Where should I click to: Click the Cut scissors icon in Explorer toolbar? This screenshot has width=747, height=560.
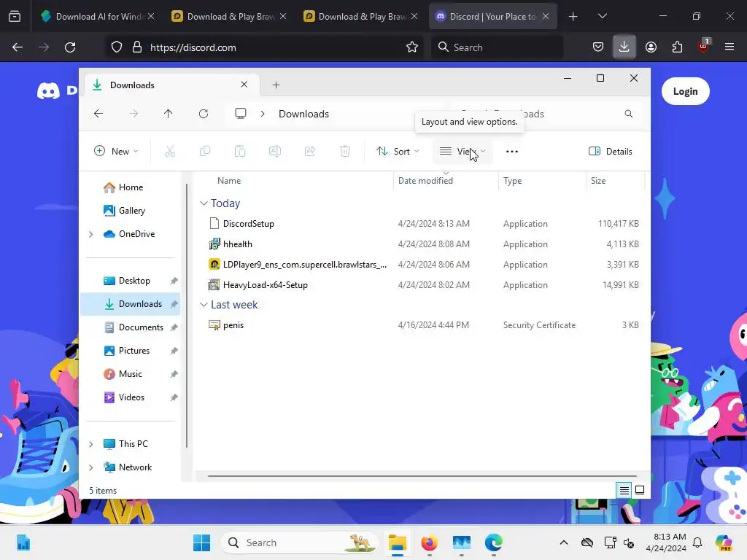point(169,152)
